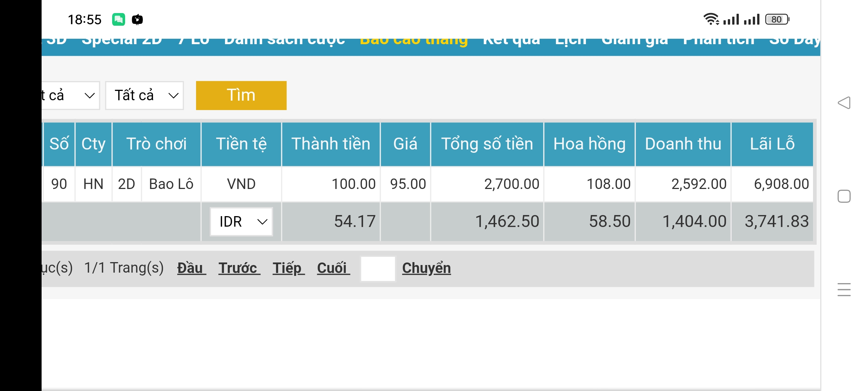
Task: Open recent apps via three-line icon
Action: 844,290
